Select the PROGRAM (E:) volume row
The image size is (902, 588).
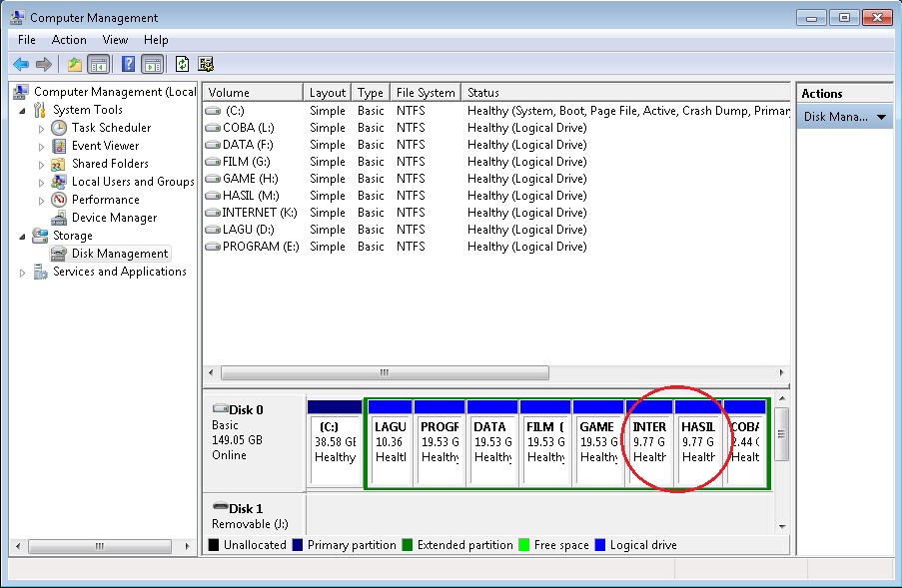tap(497, 246)
